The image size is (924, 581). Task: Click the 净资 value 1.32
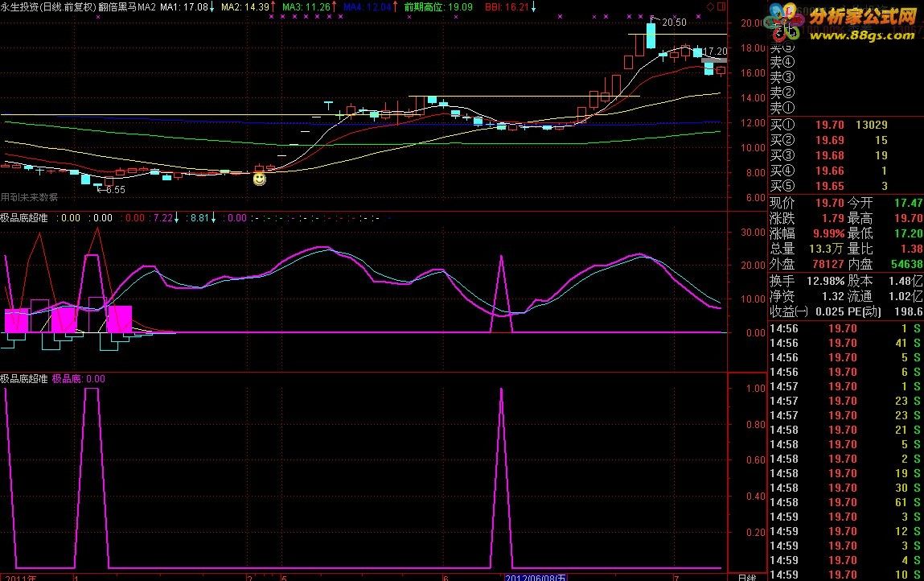832,297
